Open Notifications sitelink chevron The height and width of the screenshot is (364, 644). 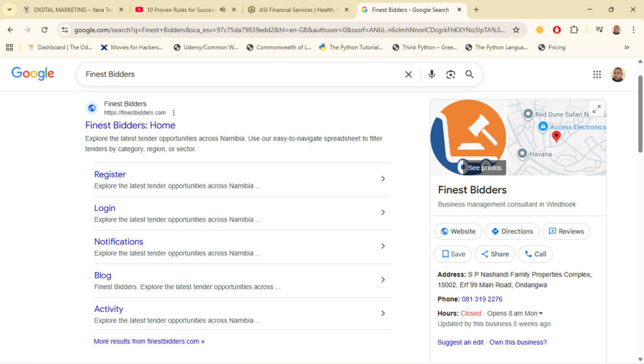coord(383,246)
